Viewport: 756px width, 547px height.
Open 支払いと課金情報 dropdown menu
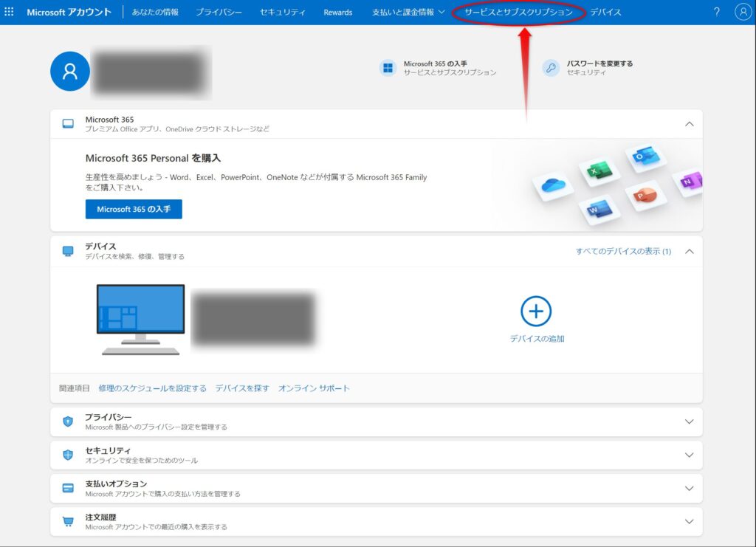[408, 13]
